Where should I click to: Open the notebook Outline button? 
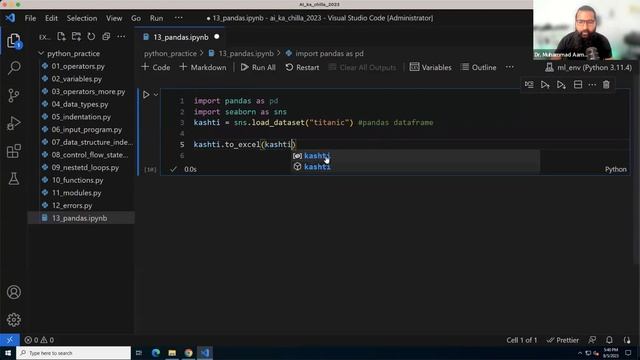coord(478,67)
